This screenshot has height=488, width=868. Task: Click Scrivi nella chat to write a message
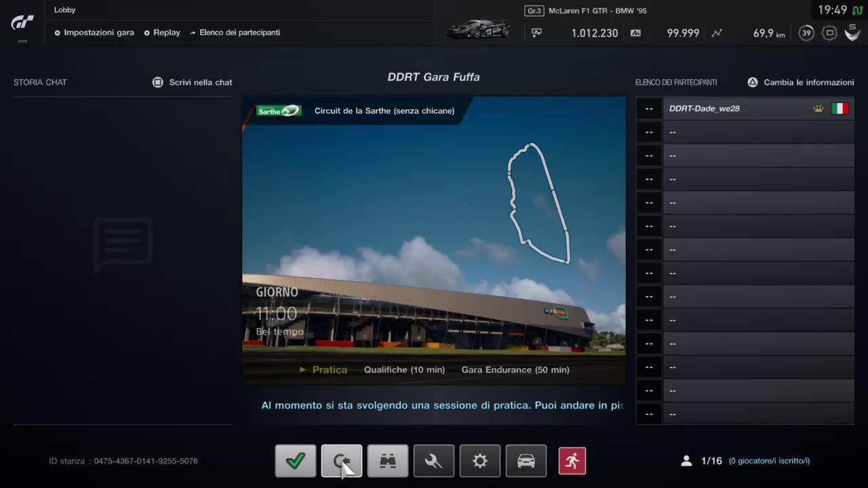click(x=201, y=82)
